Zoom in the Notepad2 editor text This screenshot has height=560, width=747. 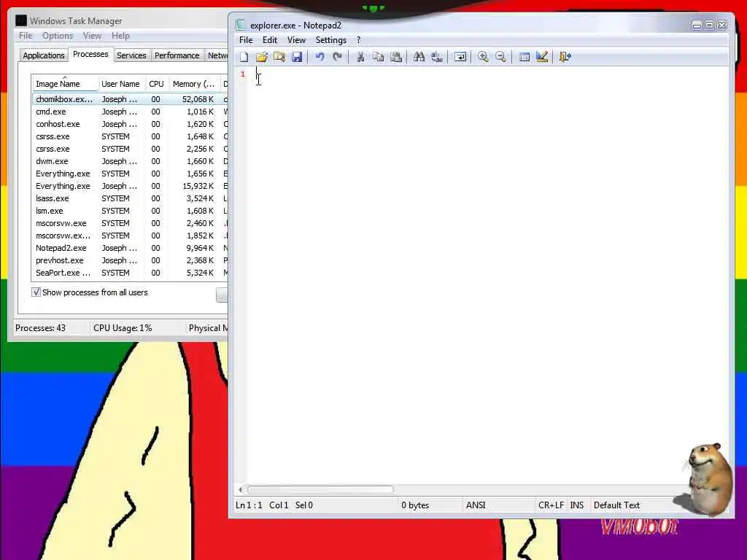click(x=483, y=57)
